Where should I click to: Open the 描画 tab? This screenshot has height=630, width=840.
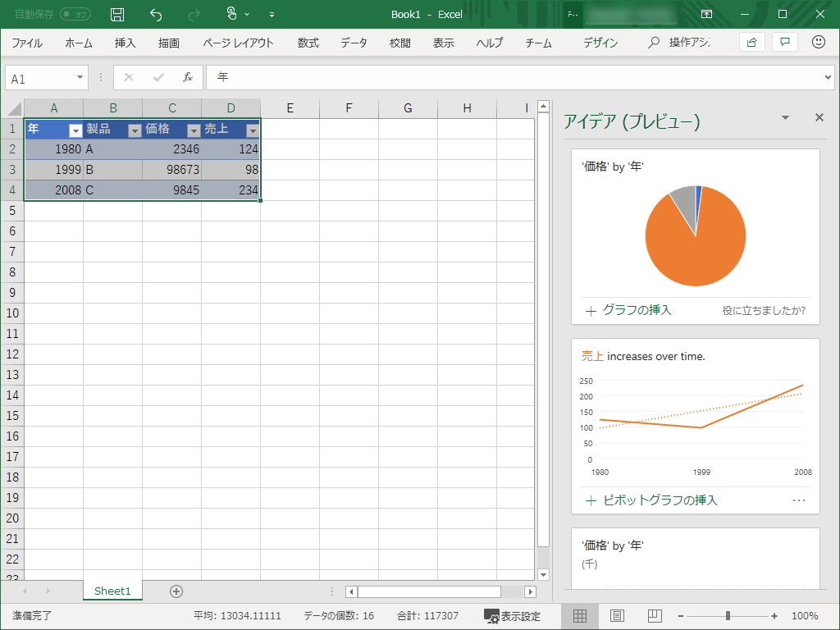[x=169, y=43]
